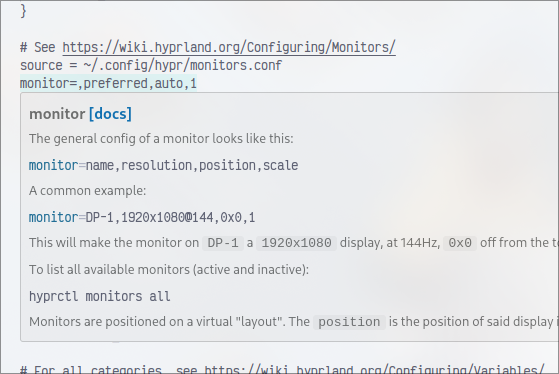The width and height of the screenshot is (559, 374).
Task: Click the DP-1 inline code chip
Action: tap(223, 243)
